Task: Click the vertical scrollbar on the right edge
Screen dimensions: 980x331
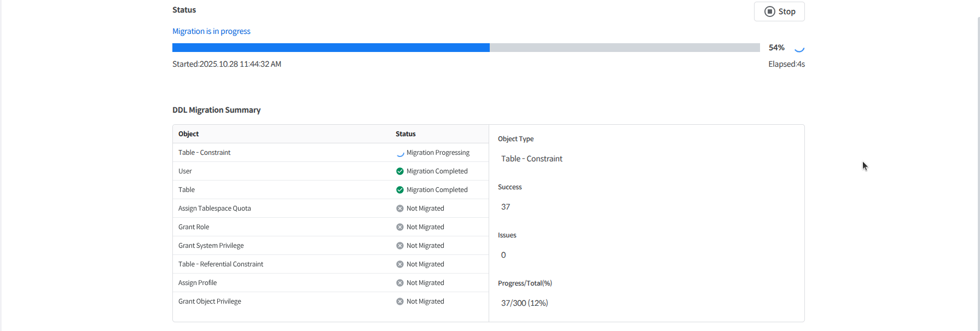Action: tap(978, 164)
